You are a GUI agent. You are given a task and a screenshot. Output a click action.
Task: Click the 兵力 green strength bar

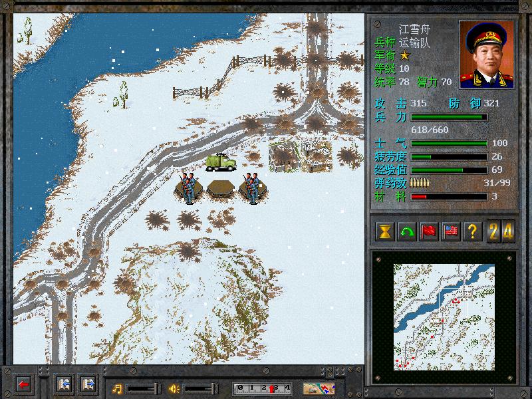click(449, 117)
